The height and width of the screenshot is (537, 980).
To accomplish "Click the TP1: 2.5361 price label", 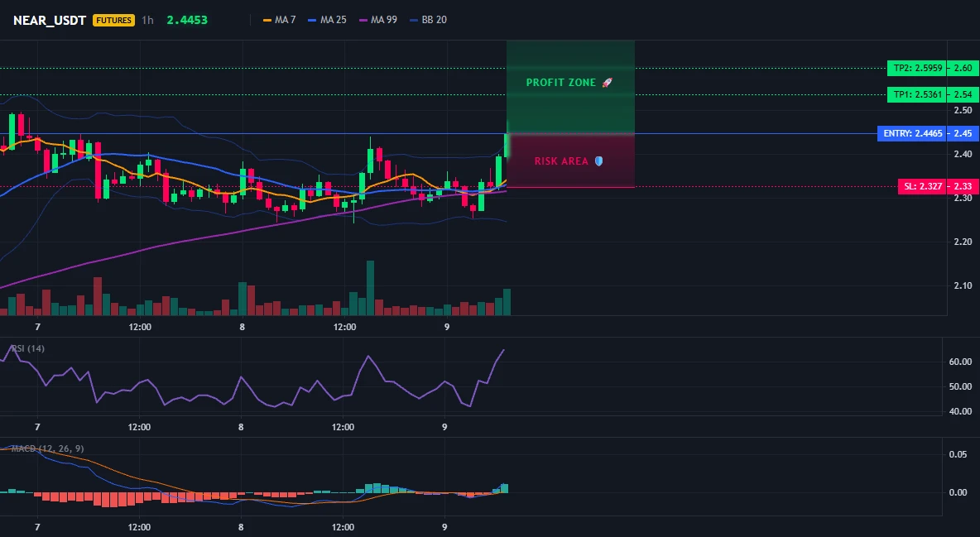I will (916, 95).
